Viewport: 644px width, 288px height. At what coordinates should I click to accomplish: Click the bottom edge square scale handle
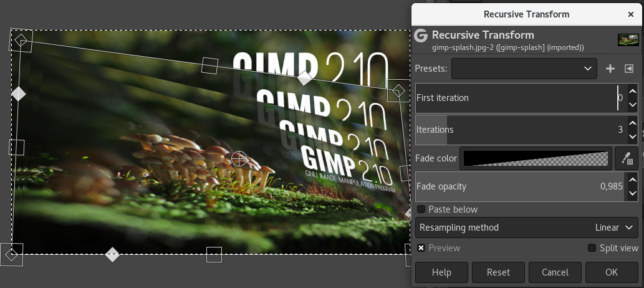coord(214,255)
